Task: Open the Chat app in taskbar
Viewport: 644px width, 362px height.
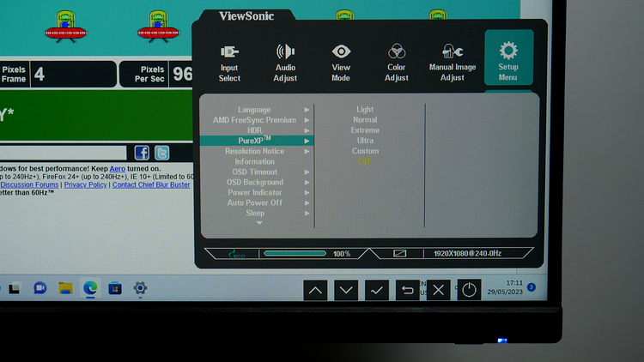Action: (x=39, y=288)
